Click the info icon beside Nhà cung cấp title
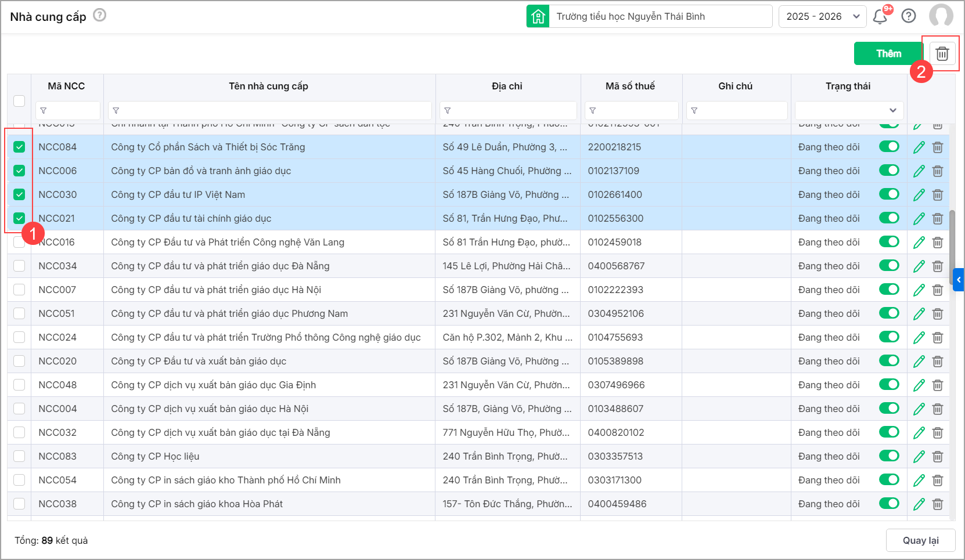This screenshot has width=965, height=560. tap(100, 15)
